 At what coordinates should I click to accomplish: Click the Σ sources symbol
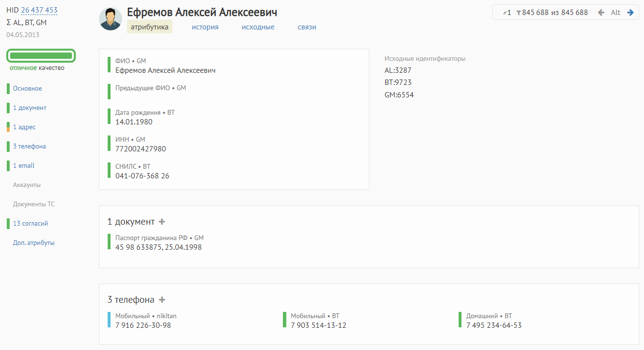pos(9,23)
